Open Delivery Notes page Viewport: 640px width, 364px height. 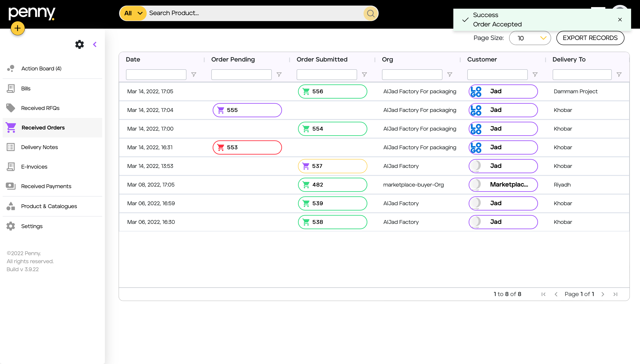52,147
